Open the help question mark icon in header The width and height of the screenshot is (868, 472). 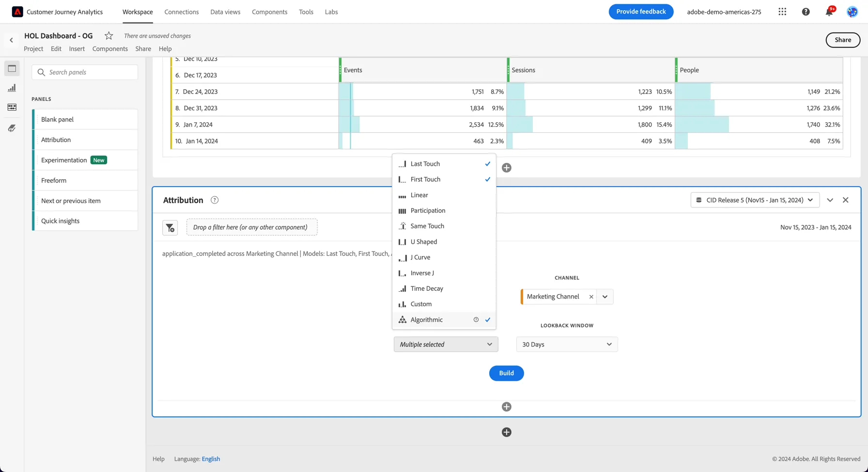pos(806,12)
